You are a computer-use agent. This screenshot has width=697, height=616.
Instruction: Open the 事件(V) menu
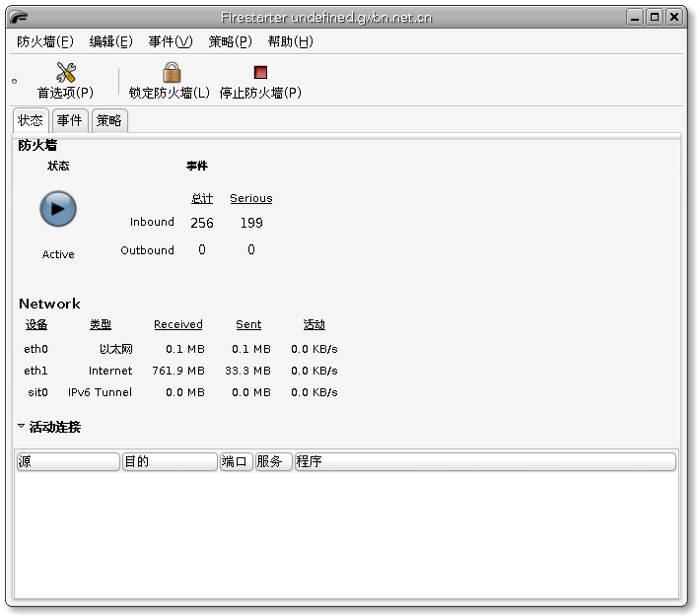point(171,41)
